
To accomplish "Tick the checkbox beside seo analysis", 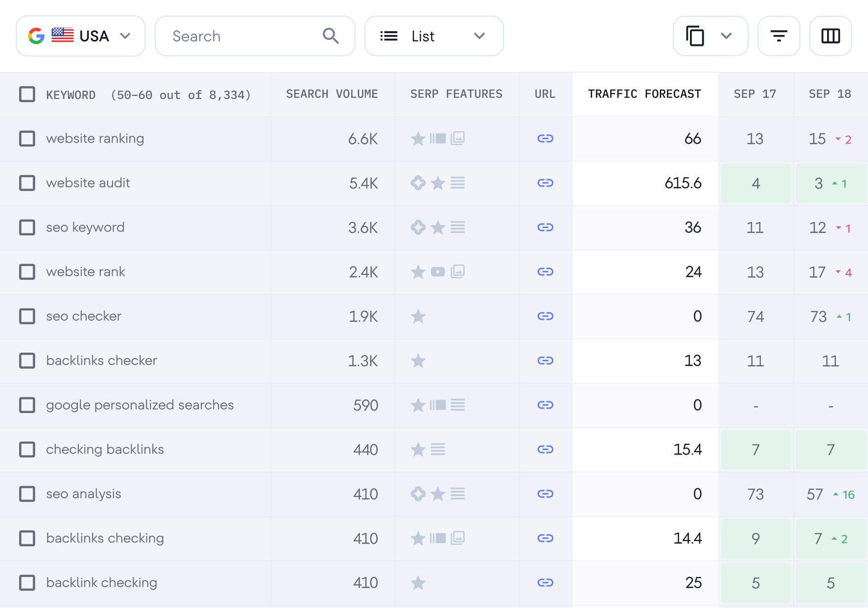I will (27, 494).
